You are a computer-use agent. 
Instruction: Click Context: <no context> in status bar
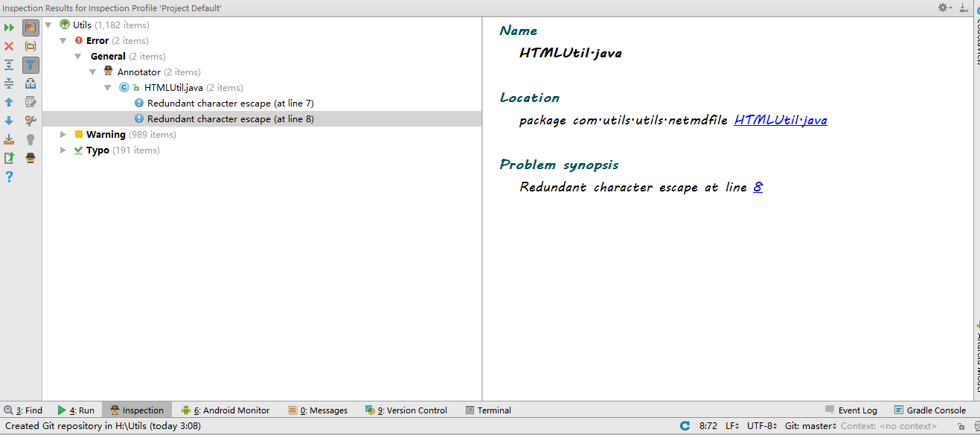pos(888,426)
